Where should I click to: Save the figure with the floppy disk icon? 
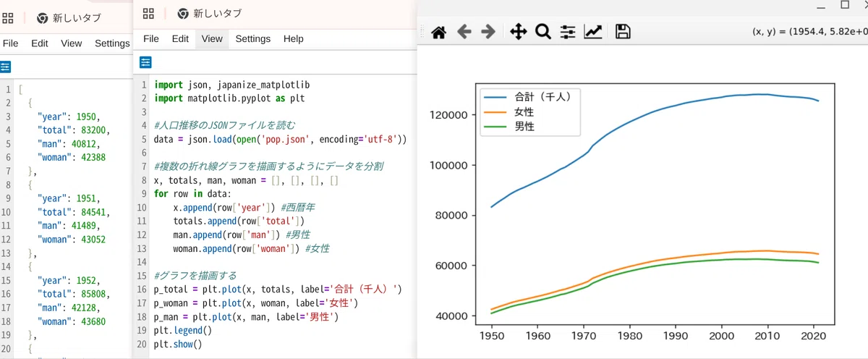click(623, 32)
